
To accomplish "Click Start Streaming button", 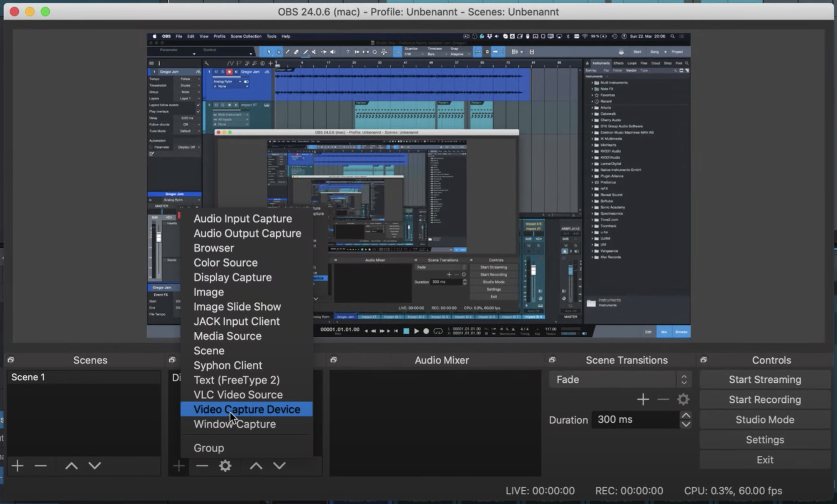I will click(765, 379).
